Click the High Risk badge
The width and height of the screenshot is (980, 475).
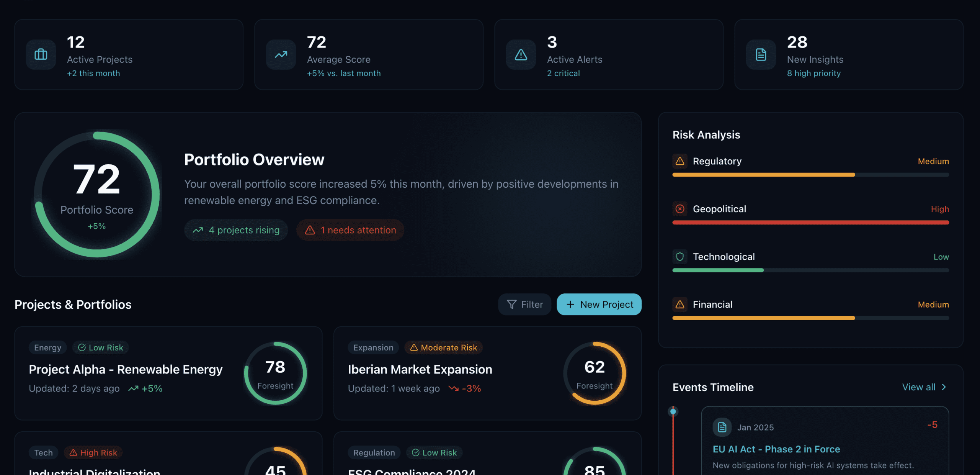(x=93, y=453)
